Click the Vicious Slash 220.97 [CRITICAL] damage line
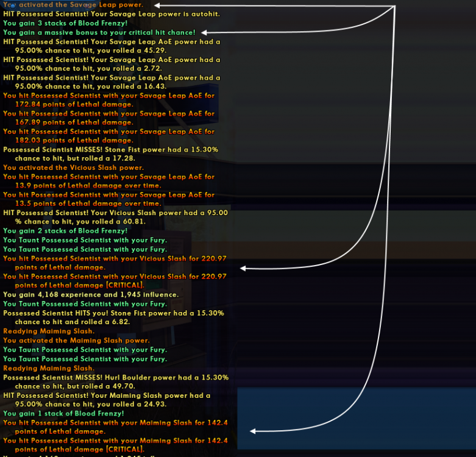The image size is (476, 457). point(115,280)
